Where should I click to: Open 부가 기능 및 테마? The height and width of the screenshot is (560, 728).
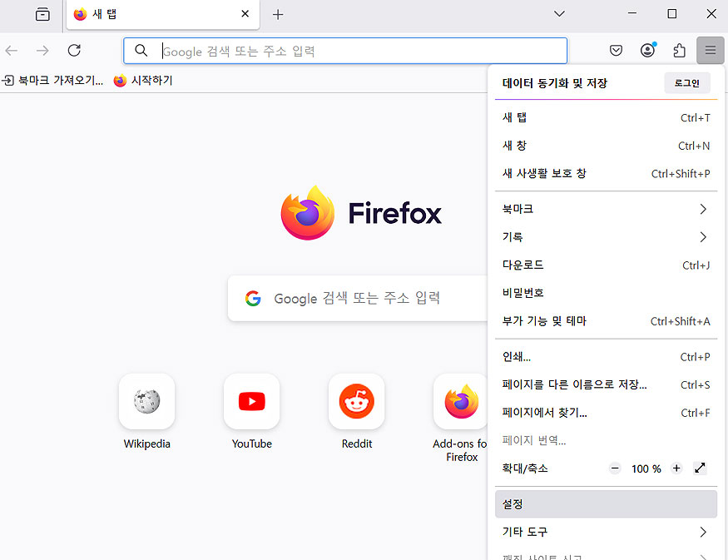606,321
